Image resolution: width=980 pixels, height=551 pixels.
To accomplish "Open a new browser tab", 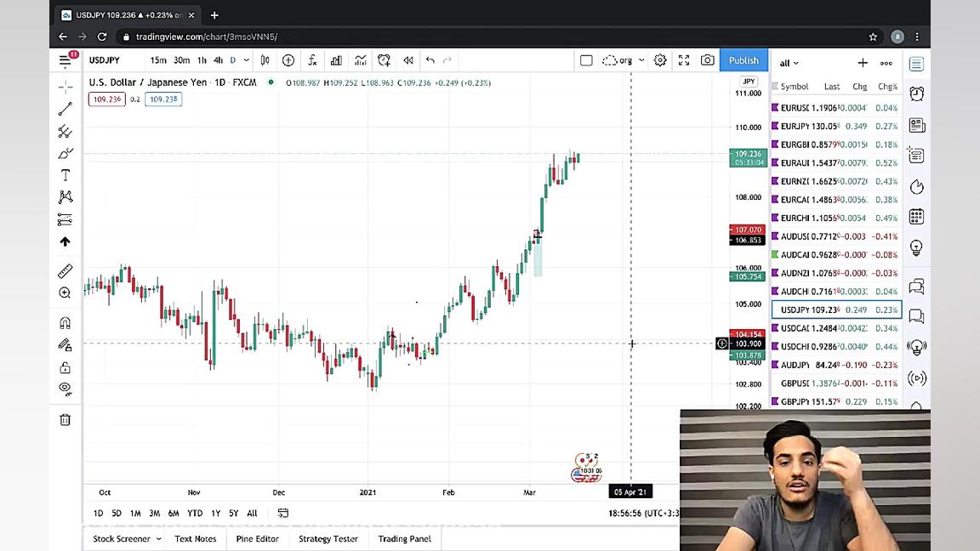I will tap(214, 15).
